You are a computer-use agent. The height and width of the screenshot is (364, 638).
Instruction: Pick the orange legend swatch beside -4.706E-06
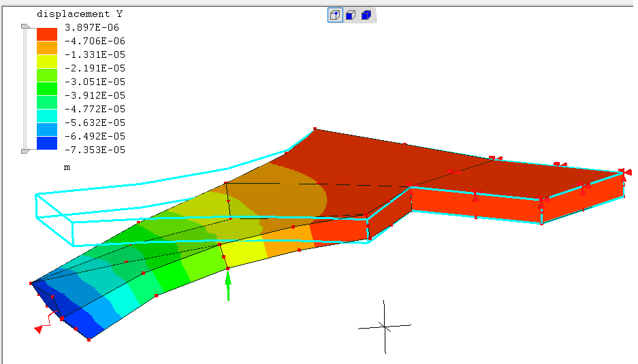(47, 48)
